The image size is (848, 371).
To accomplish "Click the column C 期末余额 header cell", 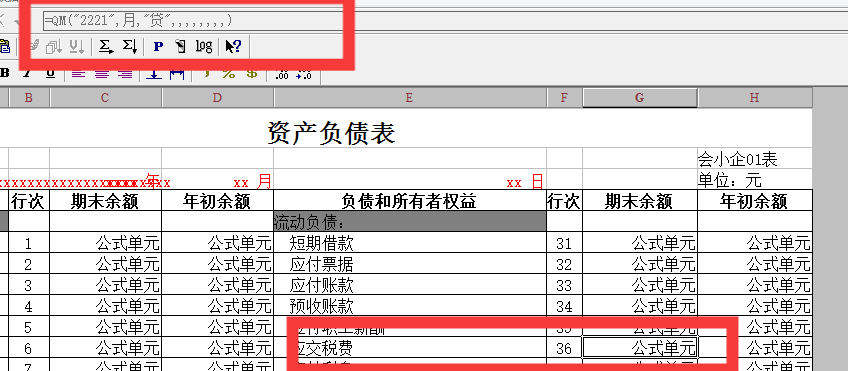I will pyautogui.click(x=105, y=201).
